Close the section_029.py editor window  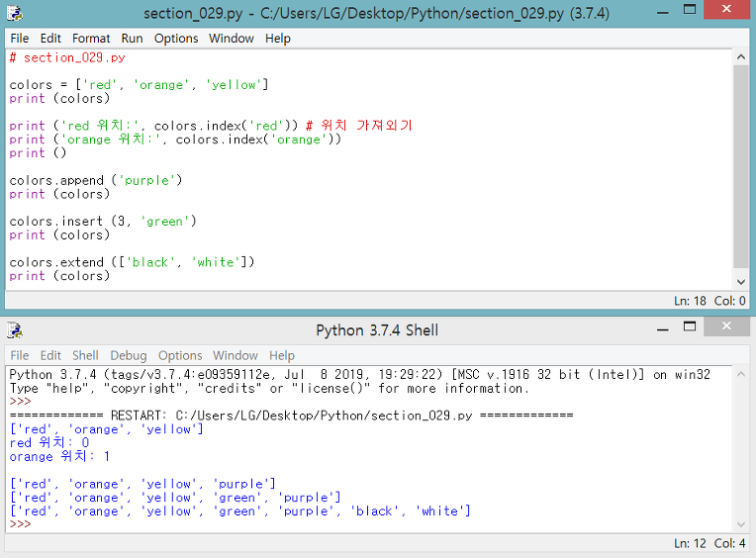(x=726, y=9)
